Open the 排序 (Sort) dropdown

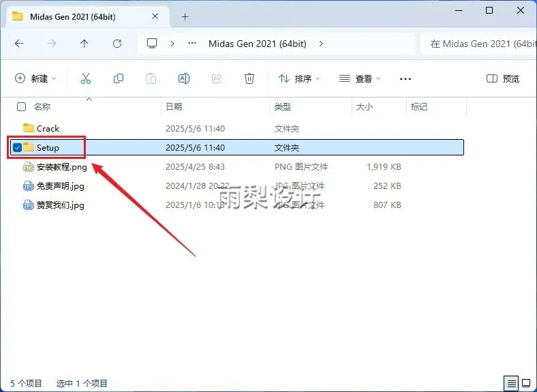coord(299,79)
